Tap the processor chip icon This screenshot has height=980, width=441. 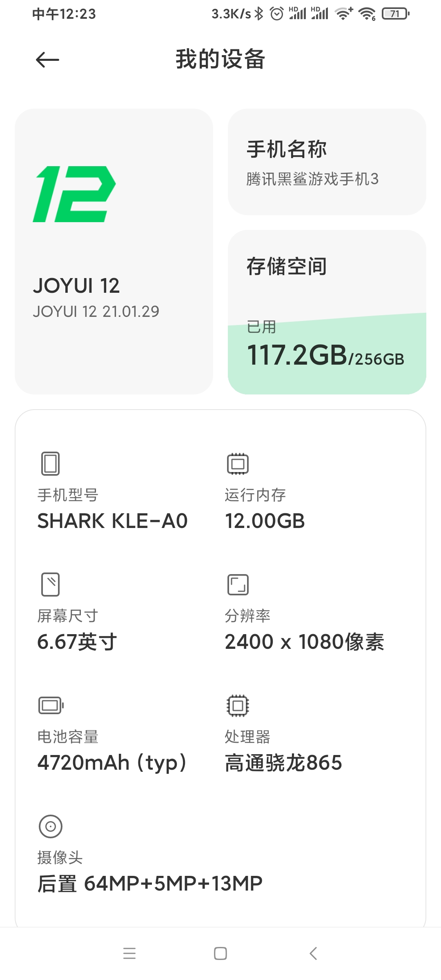tap(238, 705)
